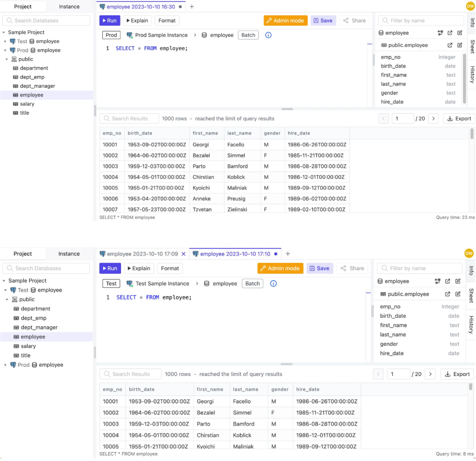Collapse Sample Project in top tree
The image size is (476, 461).
point(4,32)
